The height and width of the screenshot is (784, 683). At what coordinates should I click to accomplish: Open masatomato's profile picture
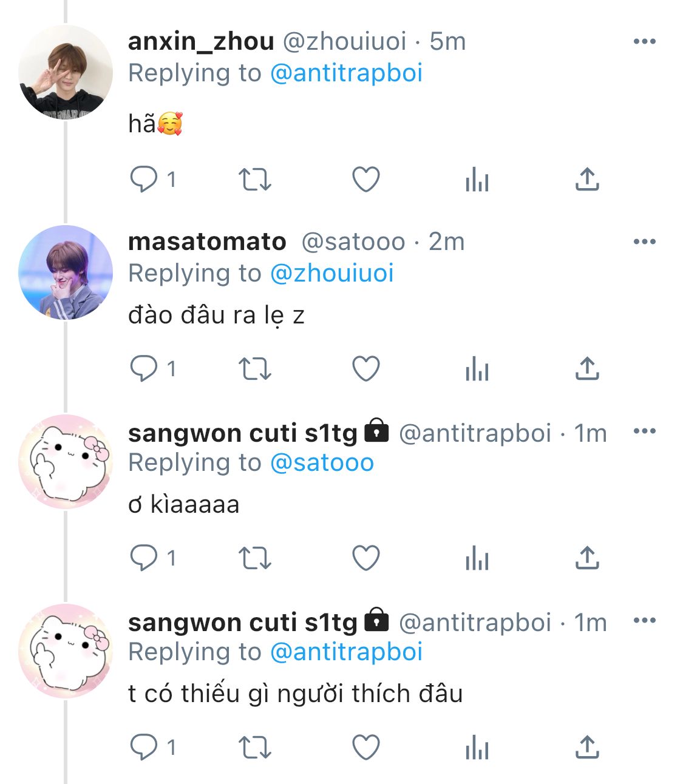tap(66, 272)
